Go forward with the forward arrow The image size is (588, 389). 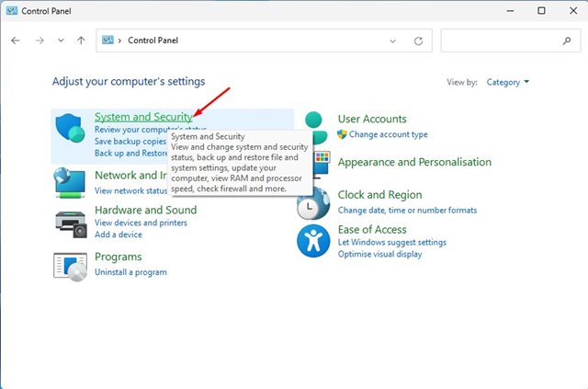click(40, 40)
